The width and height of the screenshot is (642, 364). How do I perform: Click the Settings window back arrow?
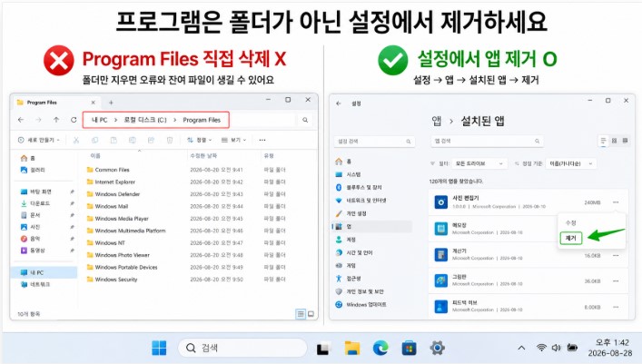pos(339,103)
